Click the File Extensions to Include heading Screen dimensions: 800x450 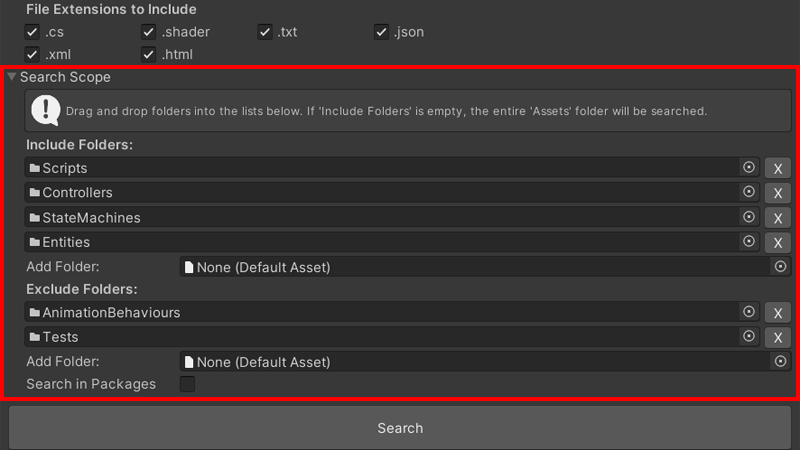111,9
